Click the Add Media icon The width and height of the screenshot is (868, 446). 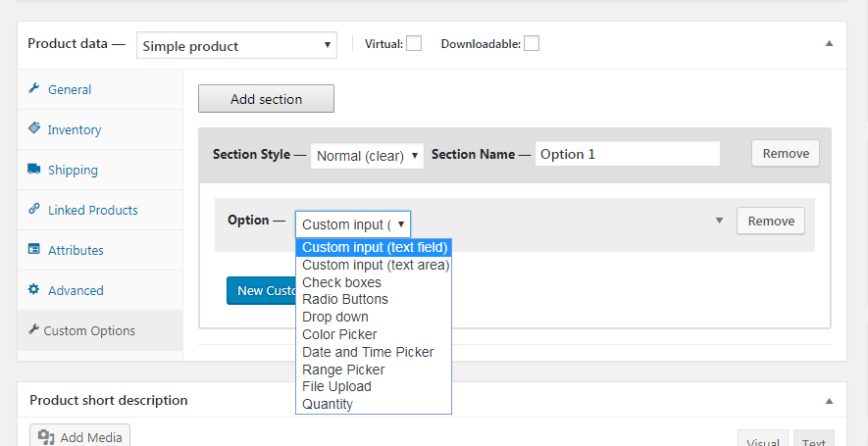coord(46,437)
